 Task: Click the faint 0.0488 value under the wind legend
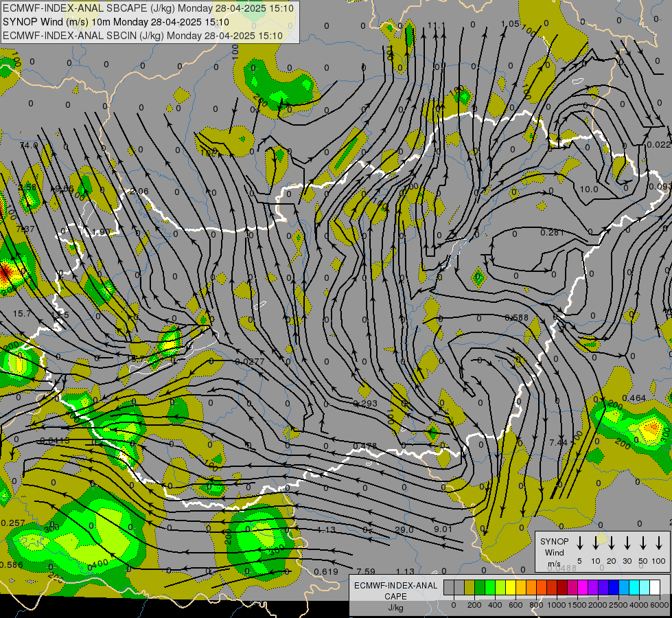pyautogui.click(x=562, y=568)
